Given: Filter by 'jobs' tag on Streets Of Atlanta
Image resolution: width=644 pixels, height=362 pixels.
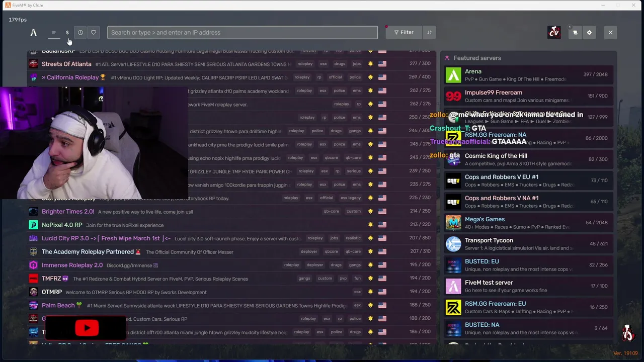Looking at the screenshot, I should [x=357, y=64].
